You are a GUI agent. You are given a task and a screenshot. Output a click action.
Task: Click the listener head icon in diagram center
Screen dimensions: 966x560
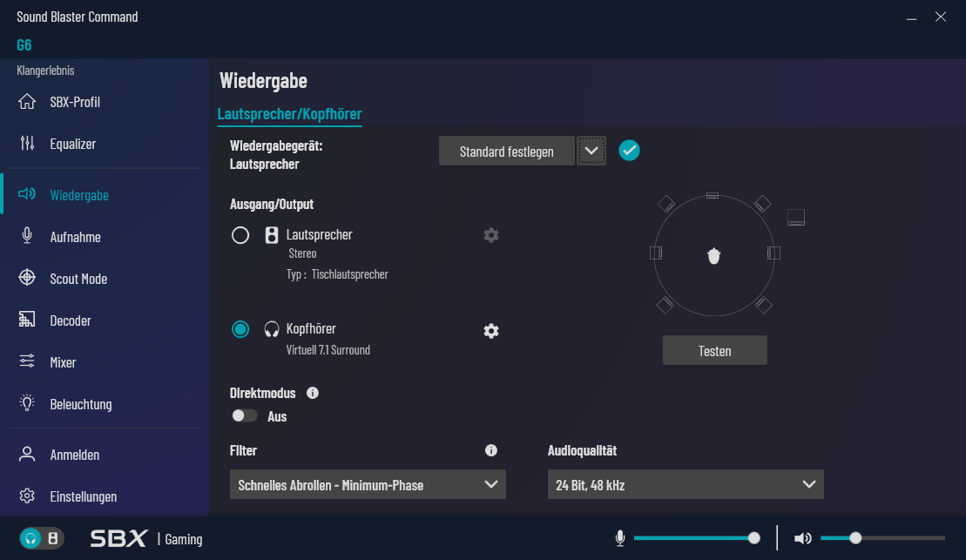pos(713,256)
